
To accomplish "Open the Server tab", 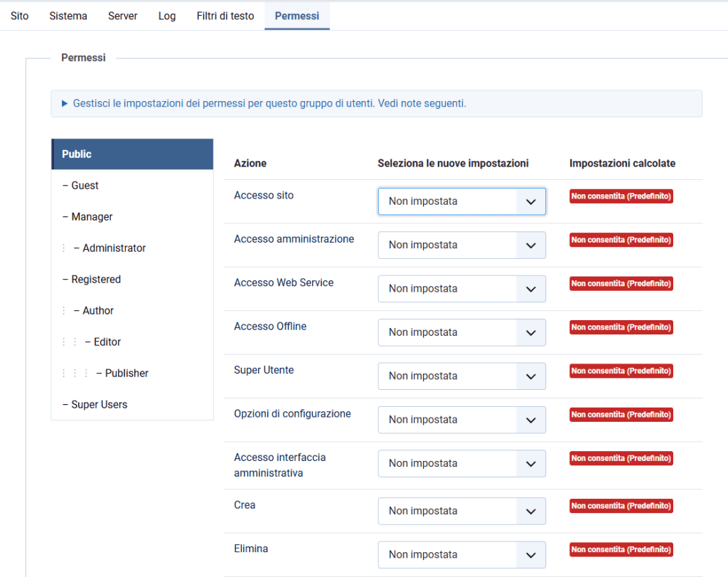I will (123, 16).
